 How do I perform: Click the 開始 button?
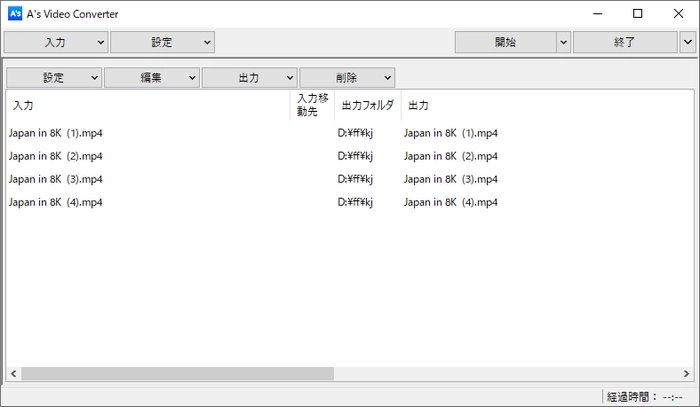click(x=505, y=42)
